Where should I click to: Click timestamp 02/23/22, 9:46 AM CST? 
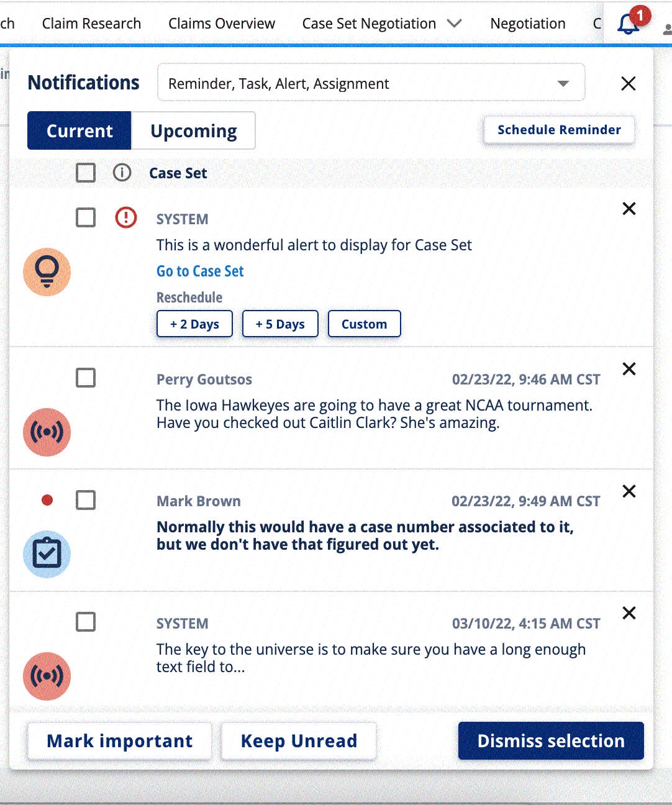[526, 380]
